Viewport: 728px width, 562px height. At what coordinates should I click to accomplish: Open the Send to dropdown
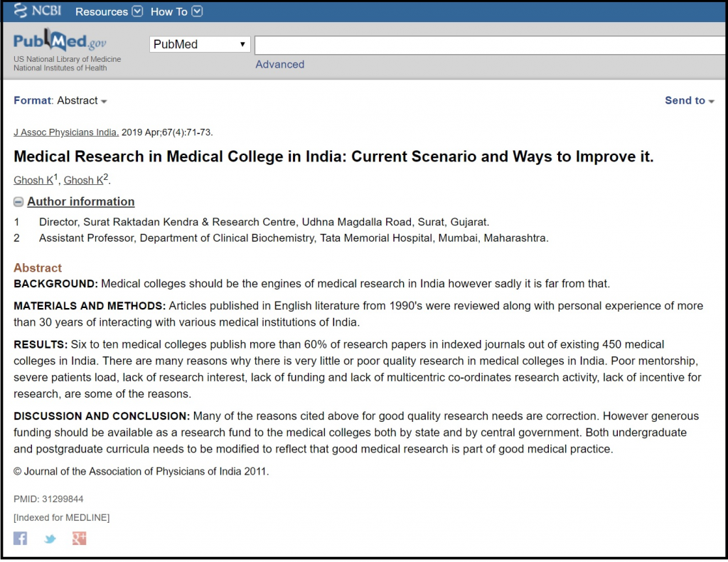[689, 101]
